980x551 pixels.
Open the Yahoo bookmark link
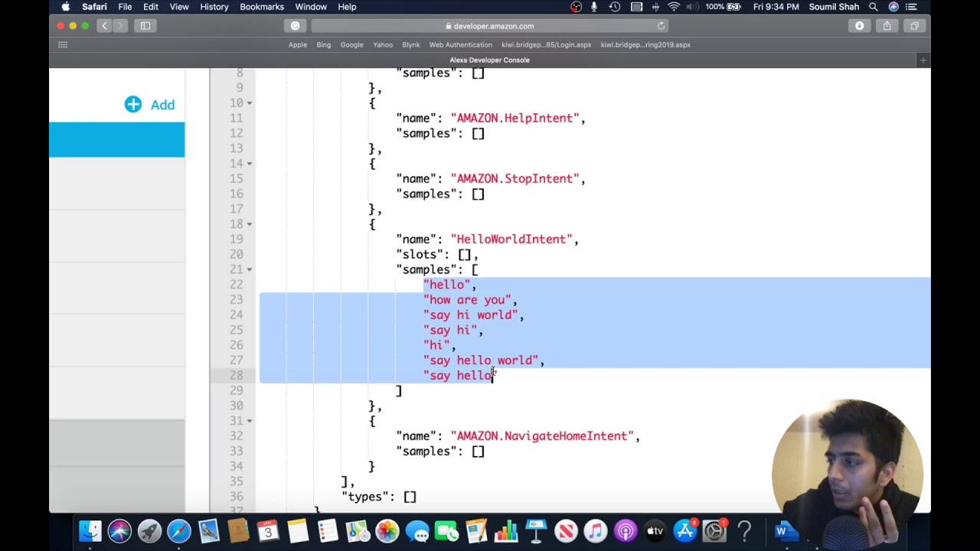383,44
